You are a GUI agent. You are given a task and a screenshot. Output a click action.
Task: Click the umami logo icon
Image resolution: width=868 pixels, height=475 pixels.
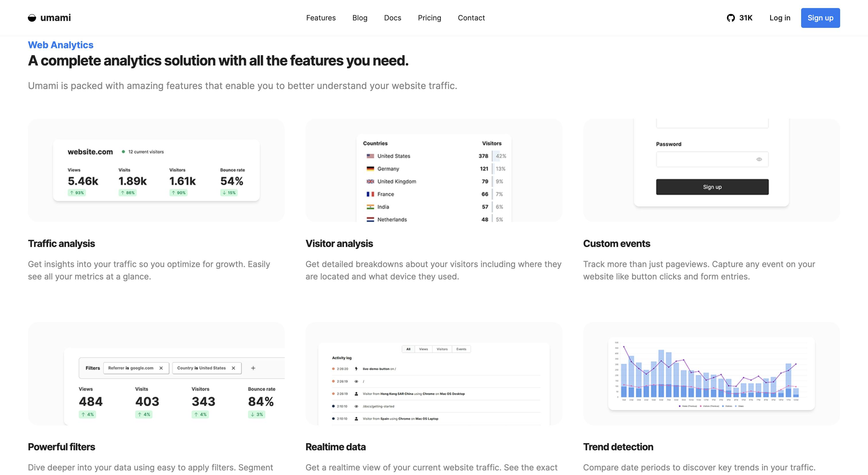pyautogui.click(x=32, y=18)
